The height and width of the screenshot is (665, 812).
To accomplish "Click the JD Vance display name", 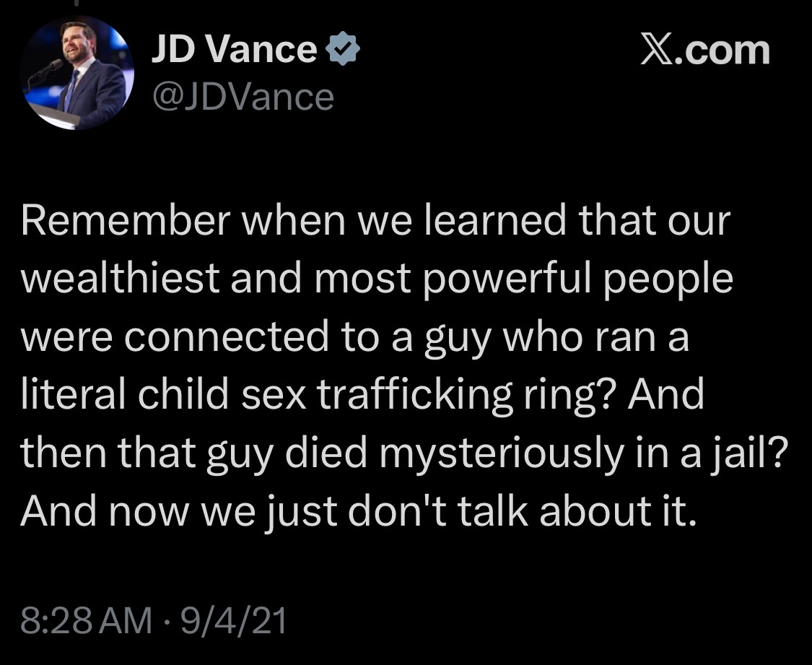I will pos(234,51).
